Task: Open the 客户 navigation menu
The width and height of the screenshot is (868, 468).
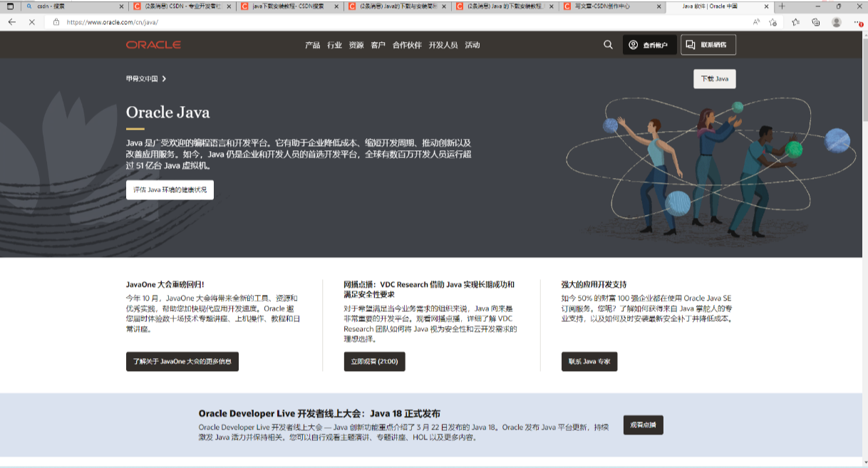Action: pos(378,45)
